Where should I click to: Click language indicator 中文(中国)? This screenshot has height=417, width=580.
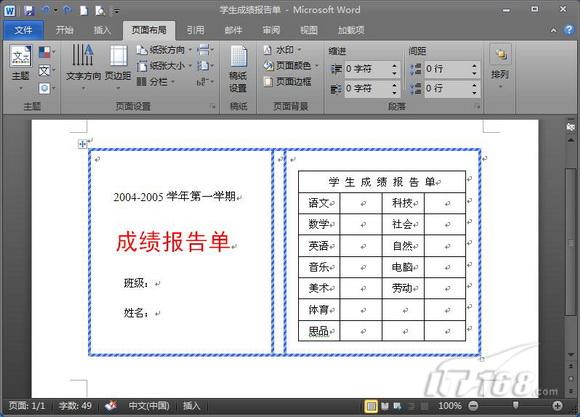click(149, 406)
